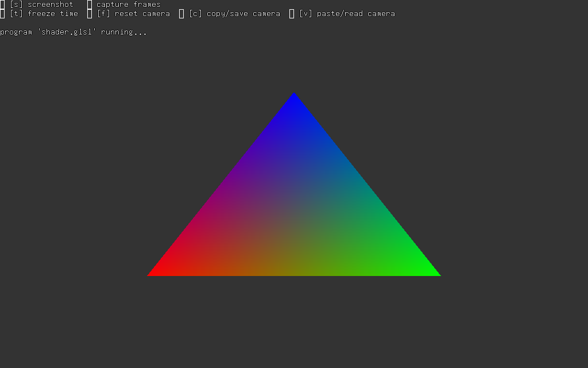The height and width of the screenshot is (368, 588).
Task: Click the '[s] screenshot' text label
Action: click(x=41, y=5)
